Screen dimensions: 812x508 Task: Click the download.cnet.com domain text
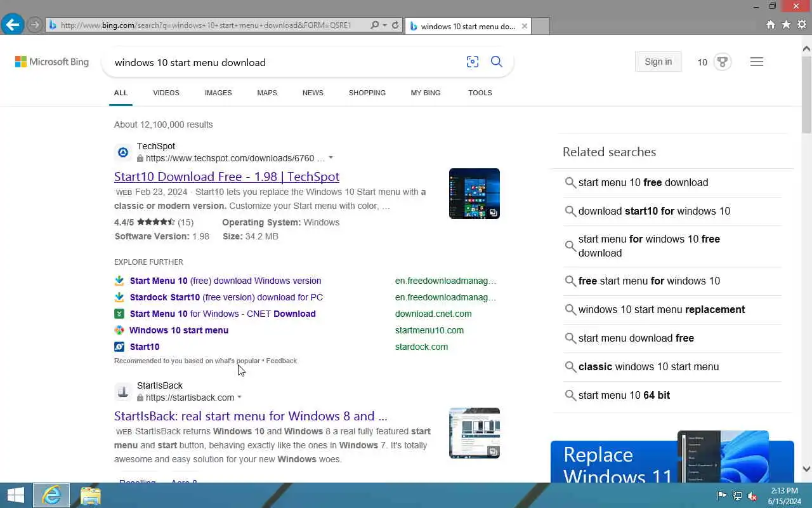433,314
